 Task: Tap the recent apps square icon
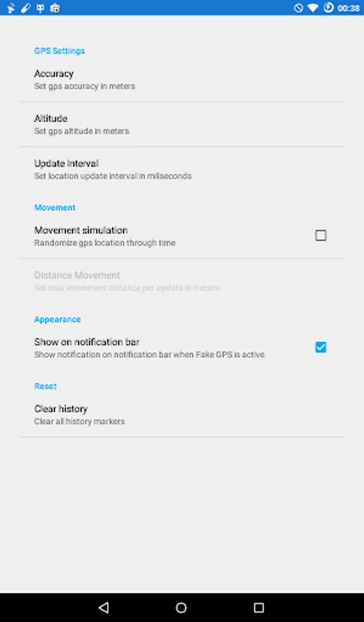[x=259, y=607]
